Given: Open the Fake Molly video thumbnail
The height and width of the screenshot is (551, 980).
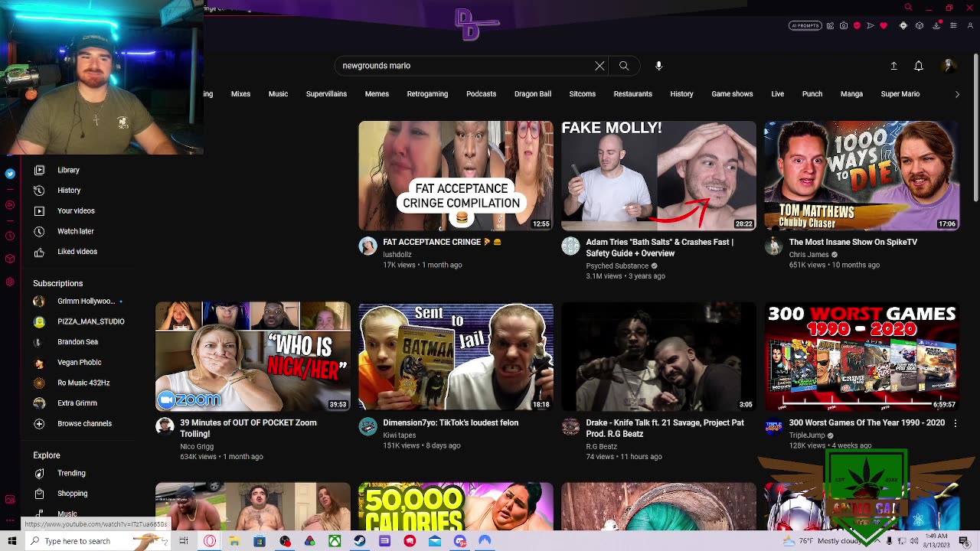Looking at the screenshot, I should (x=658, y=175).
